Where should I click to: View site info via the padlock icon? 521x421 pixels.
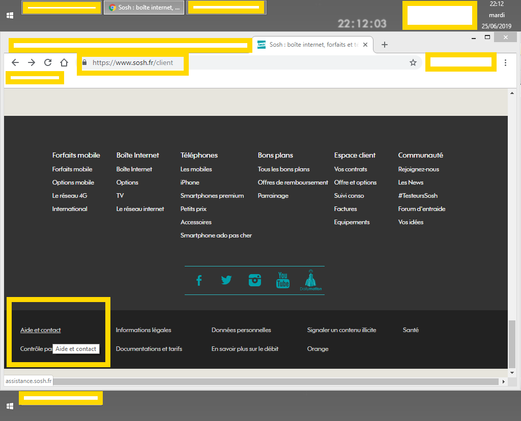(x=85, y=62)
